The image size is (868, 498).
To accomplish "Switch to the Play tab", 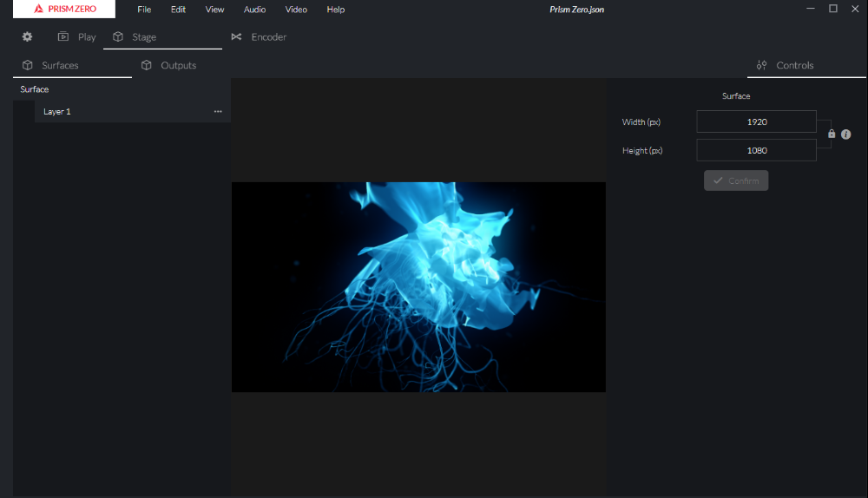I will point(76,37).
